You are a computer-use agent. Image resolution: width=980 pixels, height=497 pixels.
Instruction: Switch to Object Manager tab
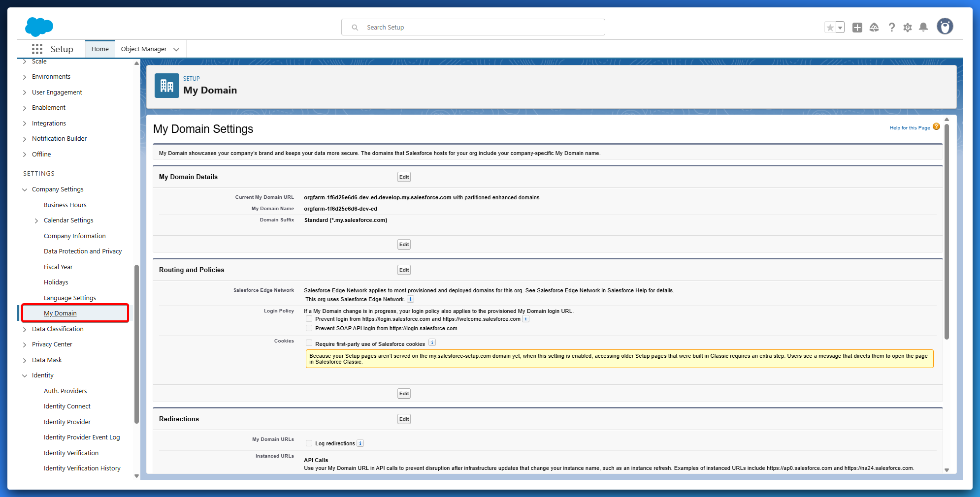[144, 49]
